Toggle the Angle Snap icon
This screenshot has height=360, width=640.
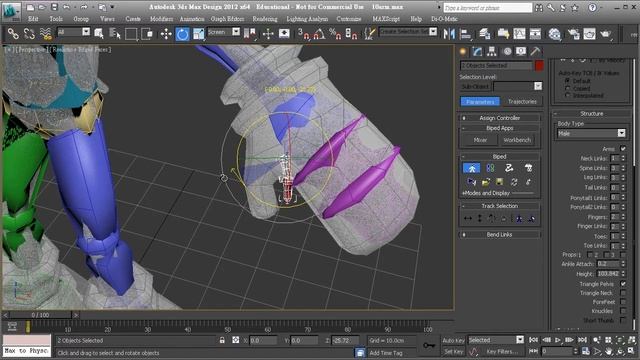coord(319,34)
